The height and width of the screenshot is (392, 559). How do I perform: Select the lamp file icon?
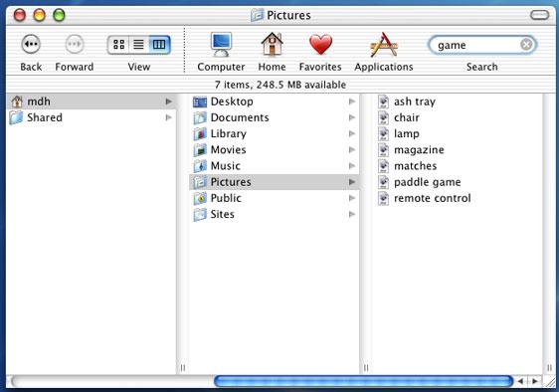click(x=383, y=133)
